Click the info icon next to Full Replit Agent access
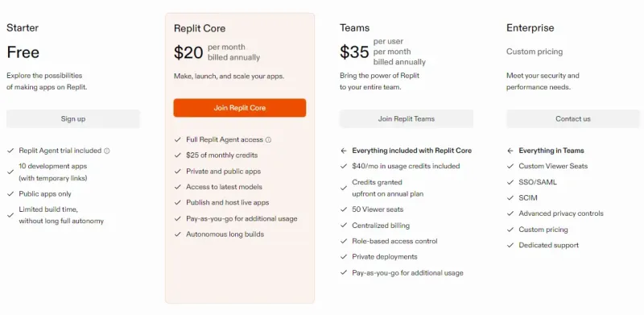The width and height of the screenshot is (644, 315). (x=268, y=140)
